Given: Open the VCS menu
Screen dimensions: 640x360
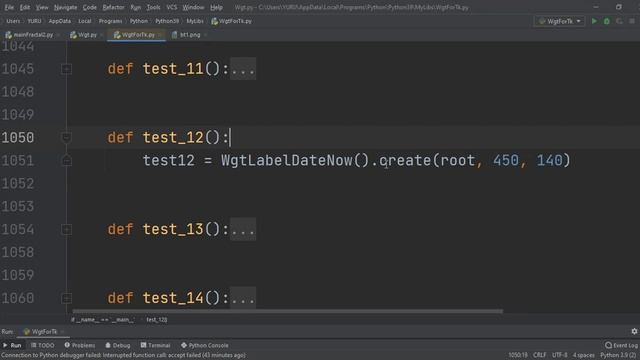Looking at the screenshot, I should coord(171,7).
